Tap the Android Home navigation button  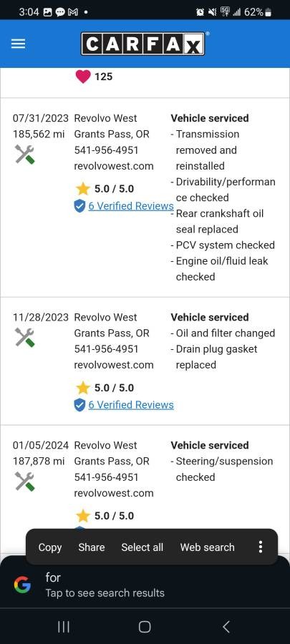[145, 627]
